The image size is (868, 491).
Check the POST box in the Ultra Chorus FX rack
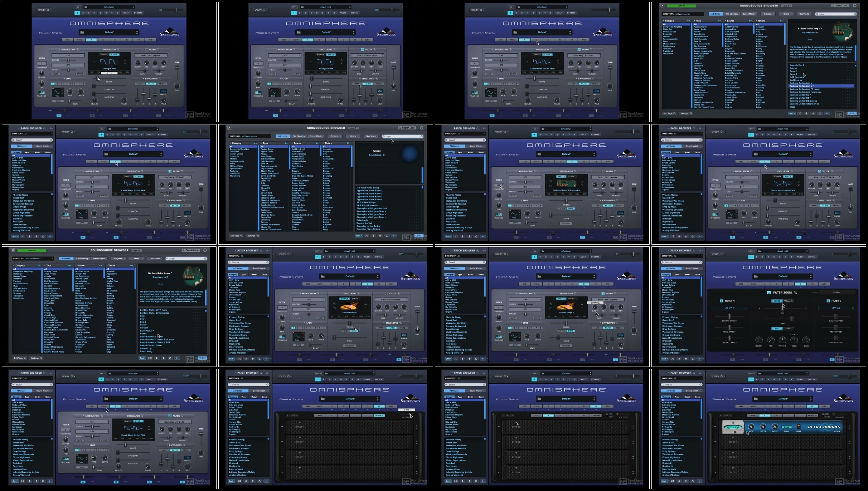point(823,417)
